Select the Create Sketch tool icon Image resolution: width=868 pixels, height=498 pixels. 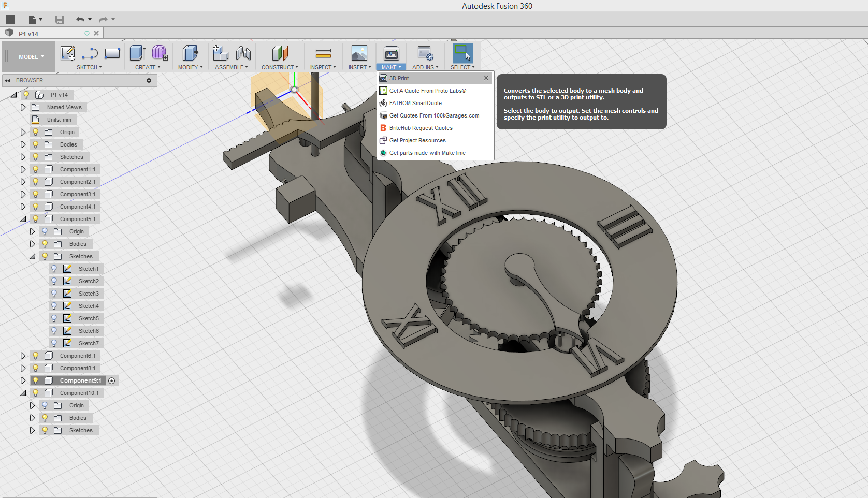(x=67, y=53)
